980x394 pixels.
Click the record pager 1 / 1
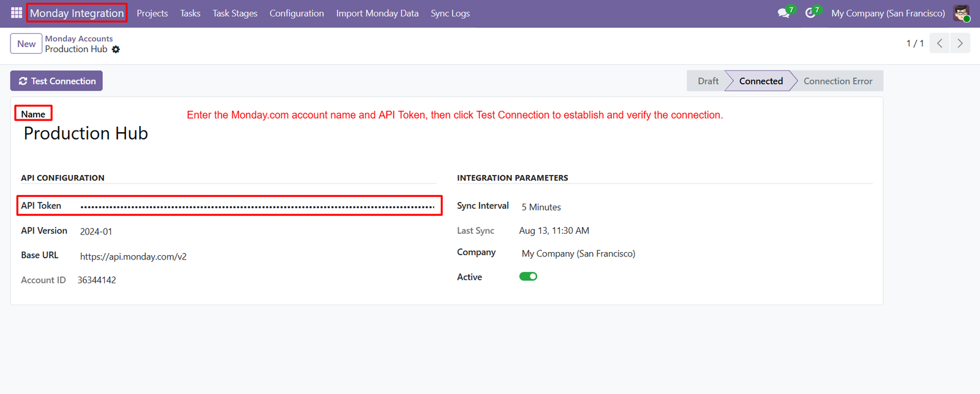(915, 43)
